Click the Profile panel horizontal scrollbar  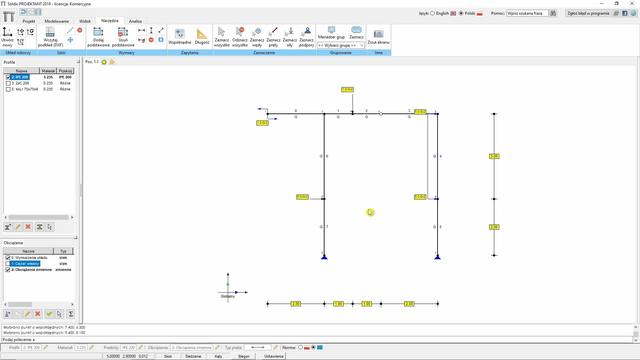[39, 218]
